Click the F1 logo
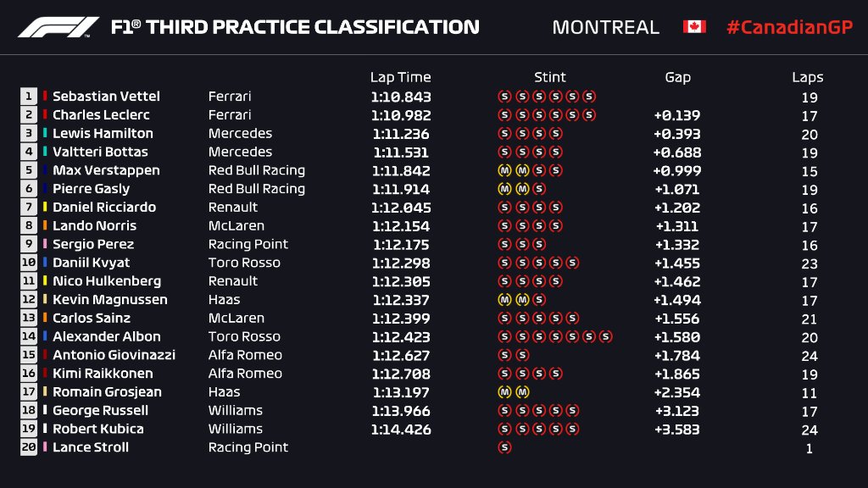Viewport: 868px width, 488px height. point(59,27)
